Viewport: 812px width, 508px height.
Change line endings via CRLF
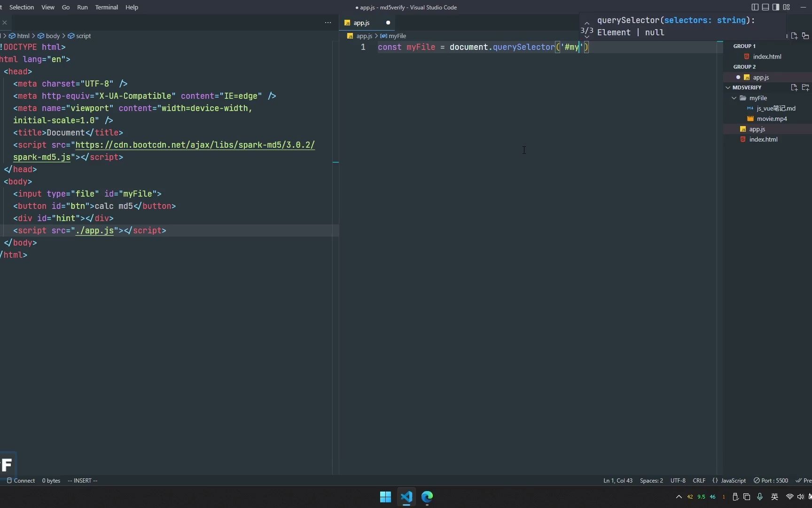point(699,480)
